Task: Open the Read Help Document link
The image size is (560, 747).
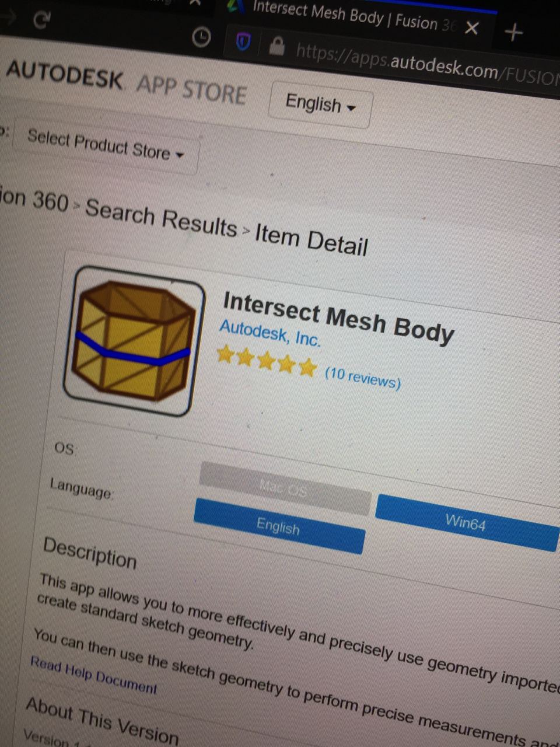Action: (x=93, y=675)
